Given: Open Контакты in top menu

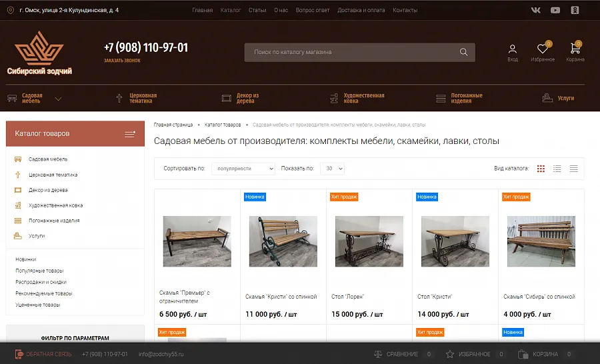Looking at the screenshot, I should tap(405, 11).
